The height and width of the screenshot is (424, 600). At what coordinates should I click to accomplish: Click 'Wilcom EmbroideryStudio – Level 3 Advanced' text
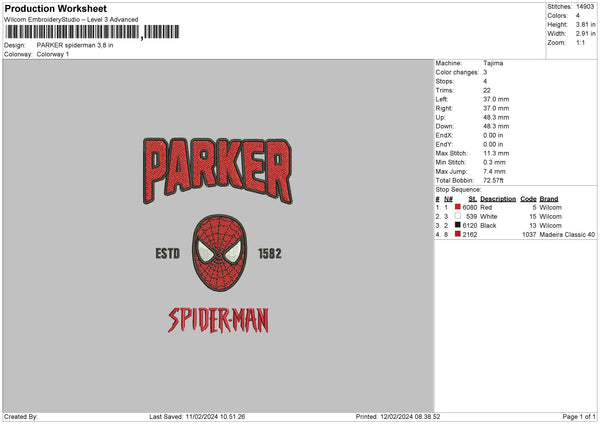[x=71, y=20]
